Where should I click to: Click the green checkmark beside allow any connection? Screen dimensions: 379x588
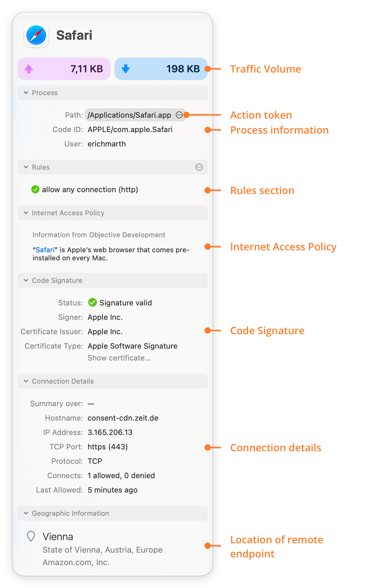(35, 189)
